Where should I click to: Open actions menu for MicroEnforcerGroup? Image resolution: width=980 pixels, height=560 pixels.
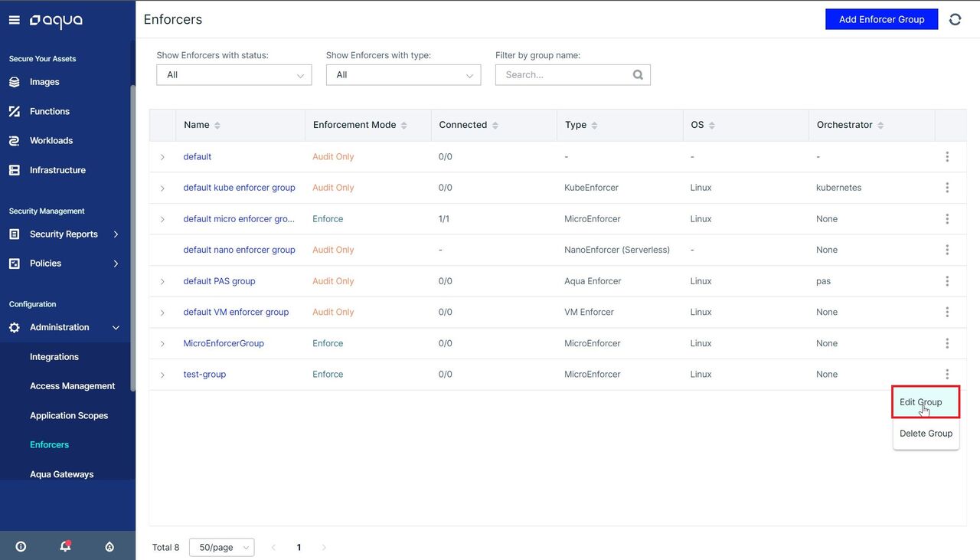click(x=947, y=343)
